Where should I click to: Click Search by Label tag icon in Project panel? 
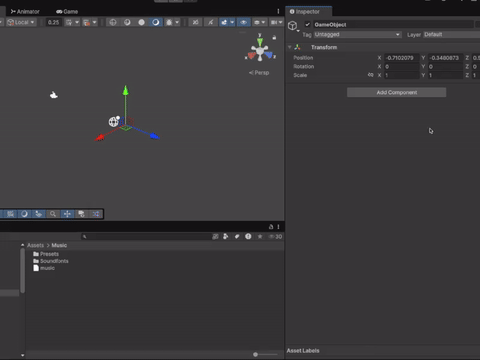pyautogui.click(x=237, y=236)
